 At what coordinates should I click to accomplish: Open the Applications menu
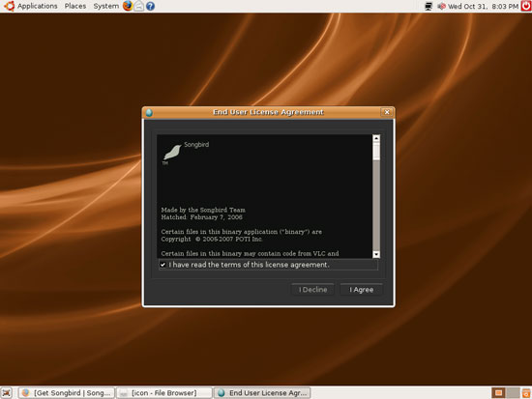(38, 6)
